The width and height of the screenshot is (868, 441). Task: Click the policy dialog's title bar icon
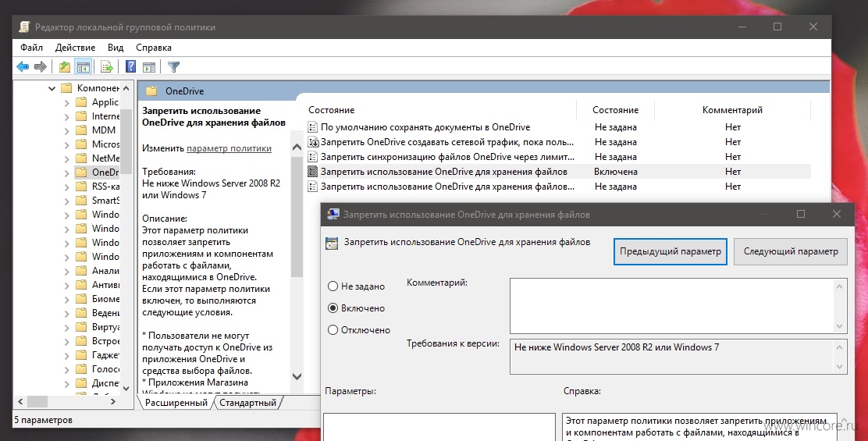coord(333,215)
